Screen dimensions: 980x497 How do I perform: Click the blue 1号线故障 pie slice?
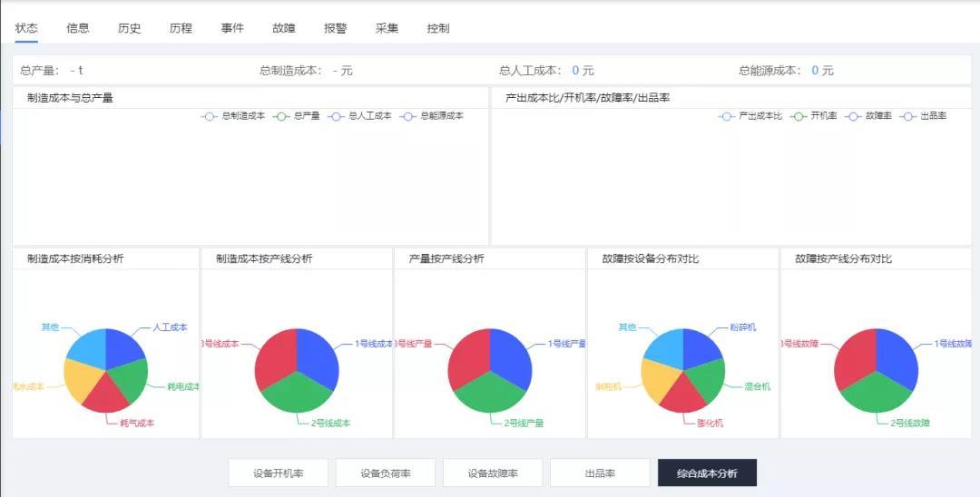pos(898,360)
